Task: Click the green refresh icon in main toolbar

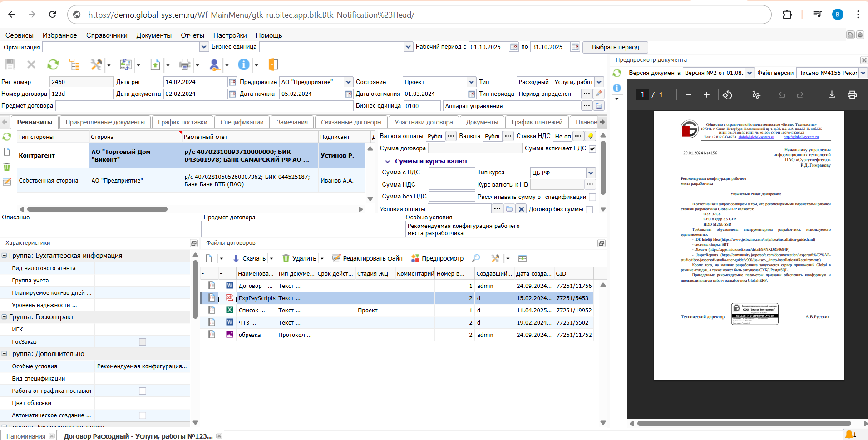Action: click(53, 65)
